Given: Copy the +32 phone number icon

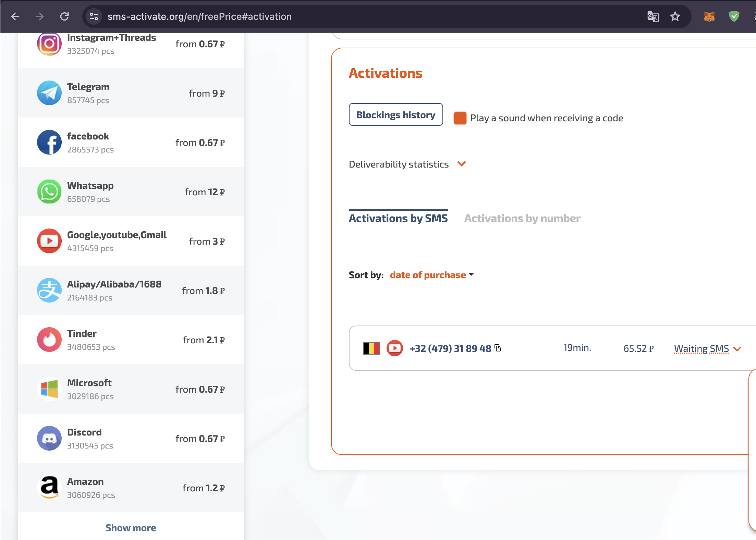Looking at the screenshot, I should tap(498, 348).
